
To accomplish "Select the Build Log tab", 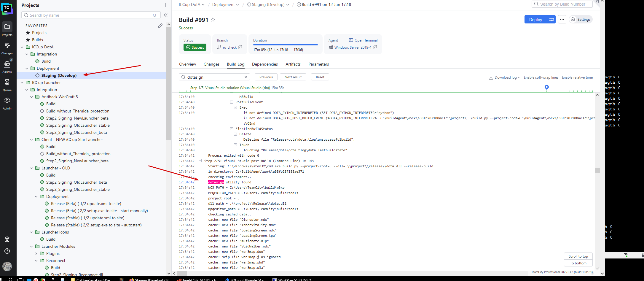I will (235, 64).
